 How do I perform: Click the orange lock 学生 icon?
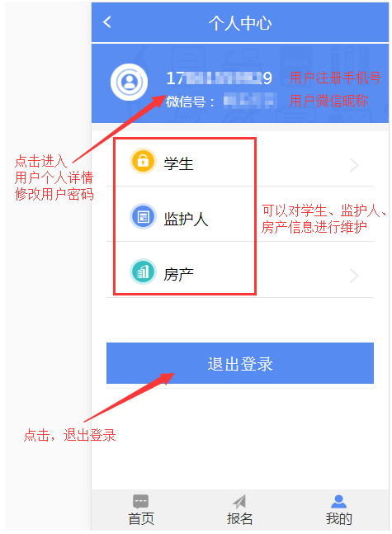pos(143,161)
